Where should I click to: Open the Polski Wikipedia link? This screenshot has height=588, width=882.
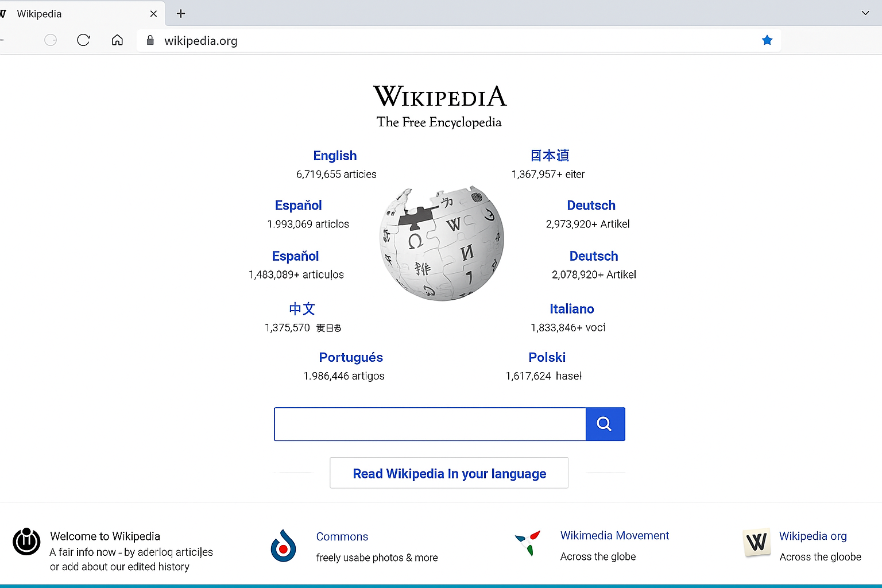547,357
